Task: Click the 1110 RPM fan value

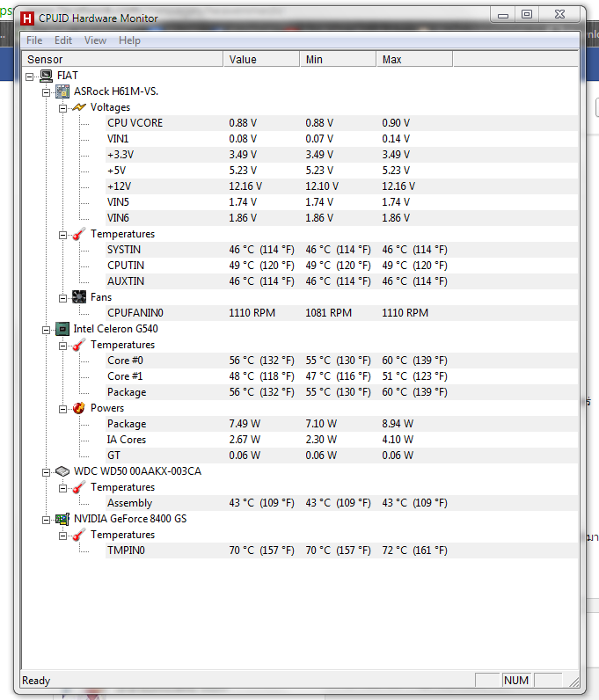Action: coord(252,313)
